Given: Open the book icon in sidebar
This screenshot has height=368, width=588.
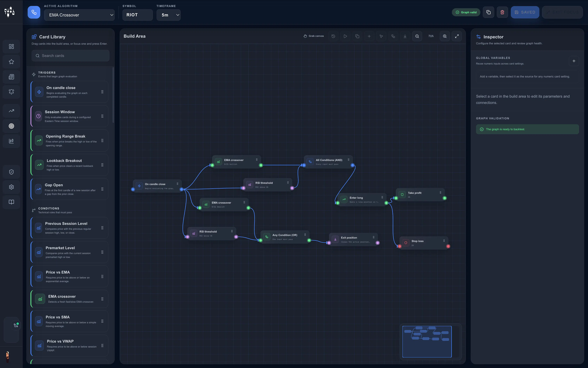Looking at the screenshot, I should point(11,202).
